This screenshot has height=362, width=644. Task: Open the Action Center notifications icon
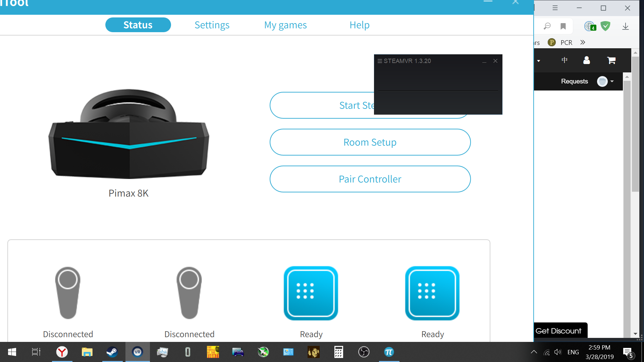point(628,352)
